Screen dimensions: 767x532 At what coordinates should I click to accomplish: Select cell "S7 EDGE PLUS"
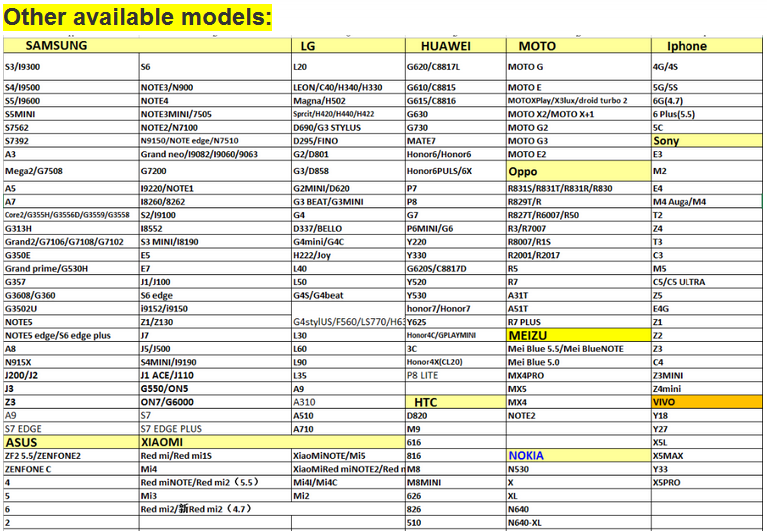click(215, 429)
